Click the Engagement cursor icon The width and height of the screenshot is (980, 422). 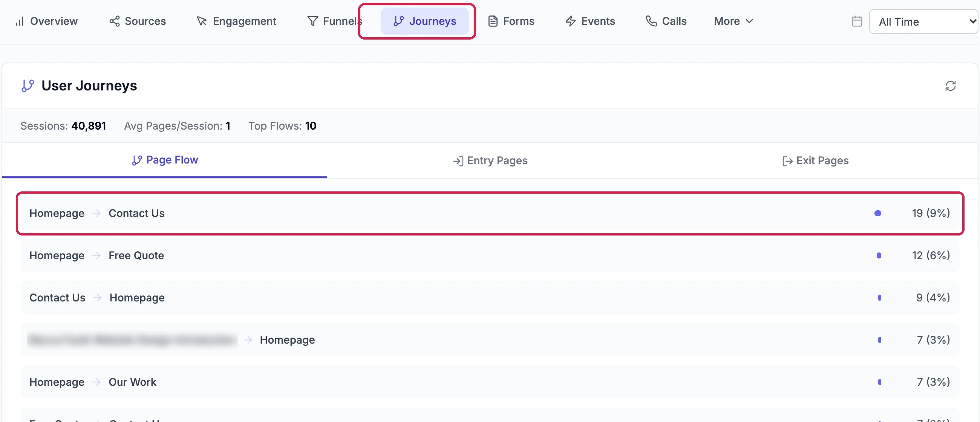(202, 21)
